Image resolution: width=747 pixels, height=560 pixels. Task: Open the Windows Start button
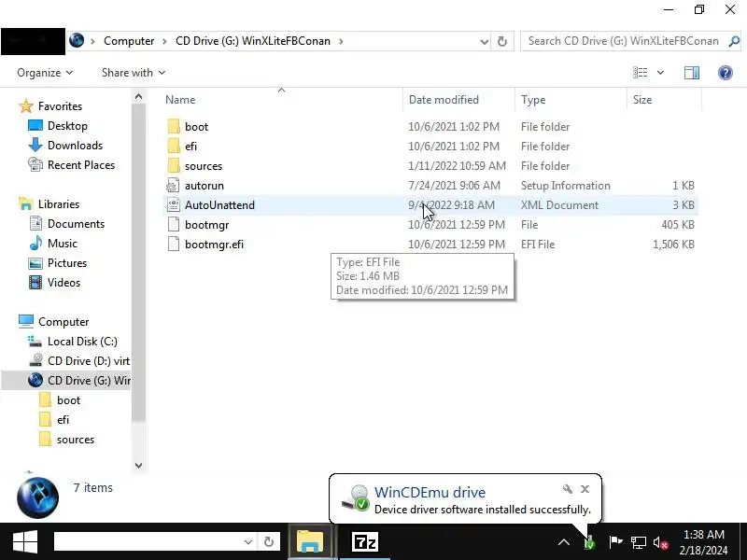pyautogui.click(x=25, y=542)
